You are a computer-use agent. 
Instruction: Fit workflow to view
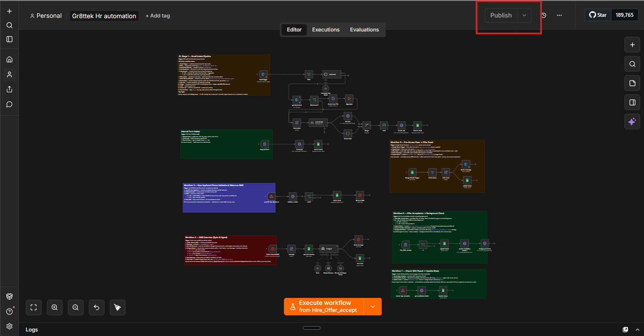34,307
